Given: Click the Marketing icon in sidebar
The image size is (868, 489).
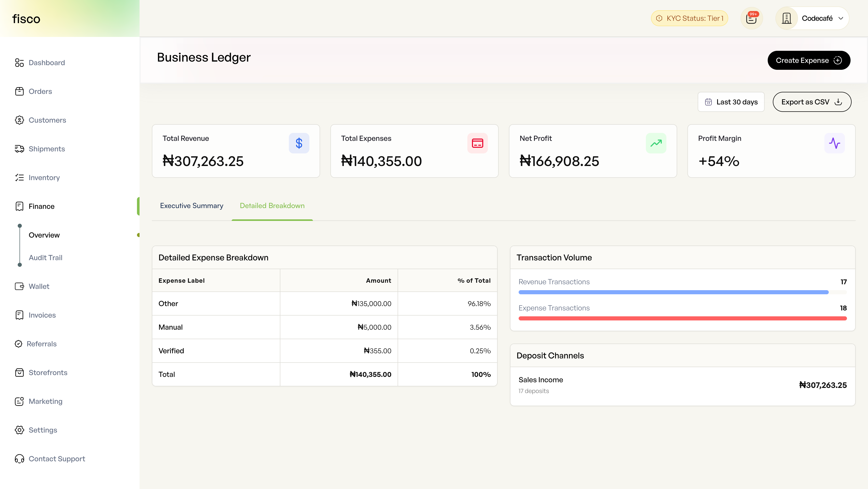Looking at the screenshot, I should 19,401.
